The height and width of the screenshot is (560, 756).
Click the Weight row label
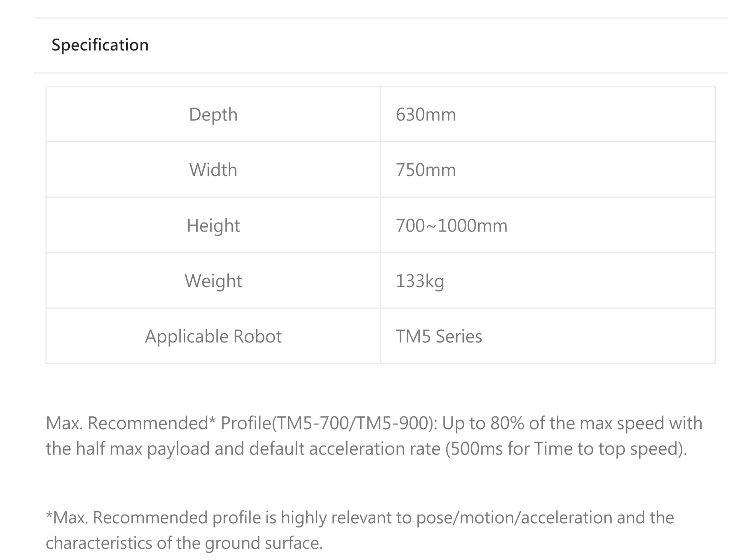coord(213,281)
